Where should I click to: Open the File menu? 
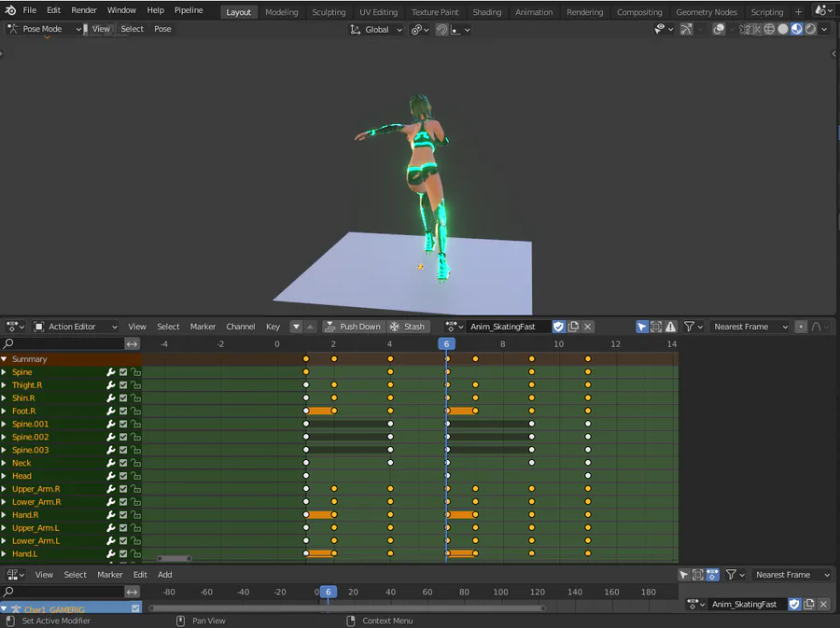[30, 10]
